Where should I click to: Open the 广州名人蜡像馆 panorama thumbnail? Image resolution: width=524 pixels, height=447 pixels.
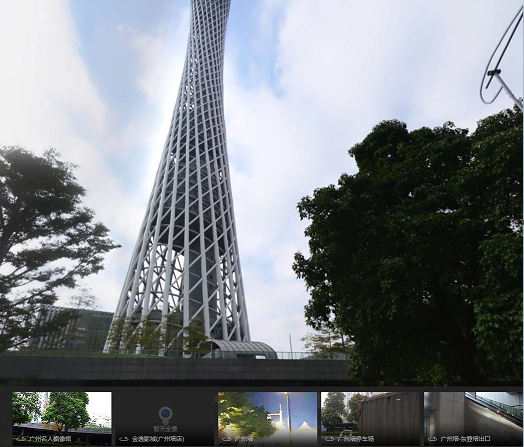tap(62, 419)
